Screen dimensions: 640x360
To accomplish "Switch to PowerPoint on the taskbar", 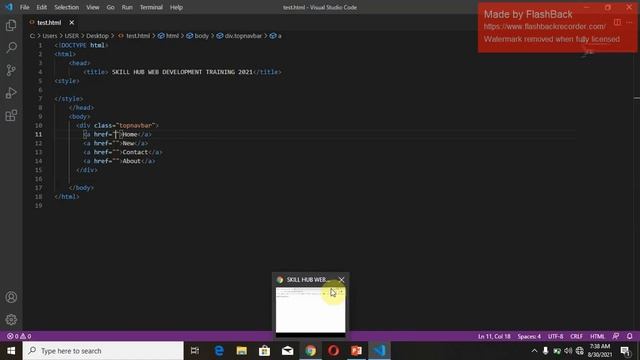I will point(356,351).
